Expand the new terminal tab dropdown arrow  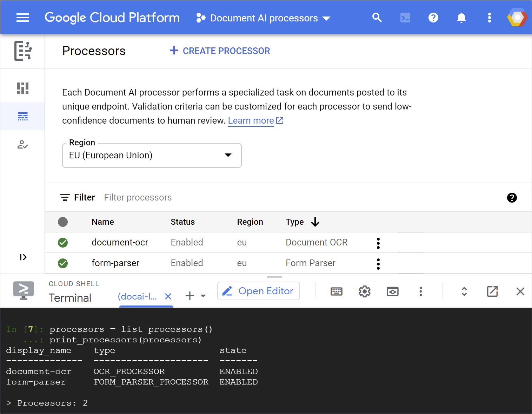pyautogui.click(x=203, y=296)
